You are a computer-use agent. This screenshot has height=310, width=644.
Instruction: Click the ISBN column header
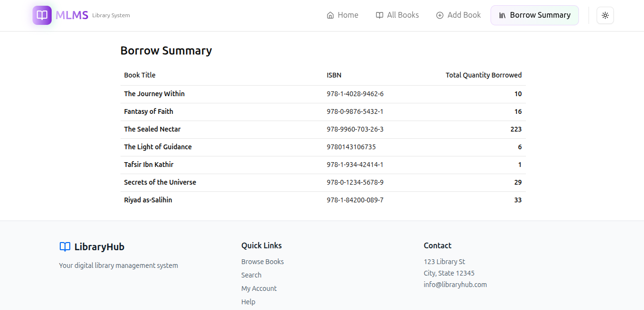(334, 75)
